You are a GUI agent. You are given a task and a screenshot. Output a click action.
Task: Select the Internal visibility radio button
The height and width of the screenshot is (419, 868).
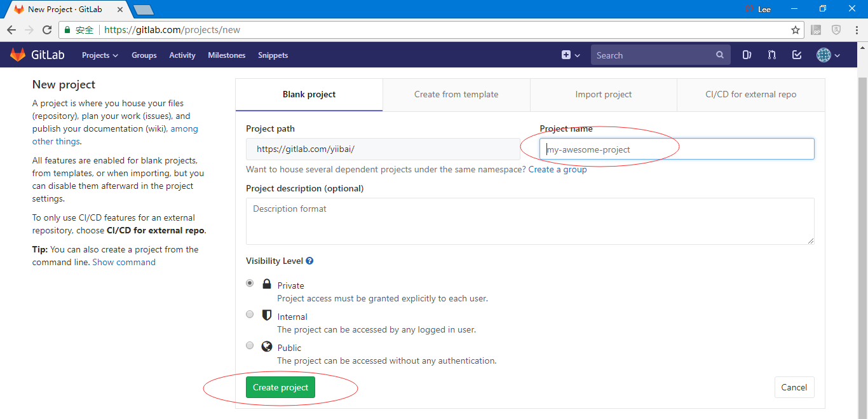[x=250, y=314]
